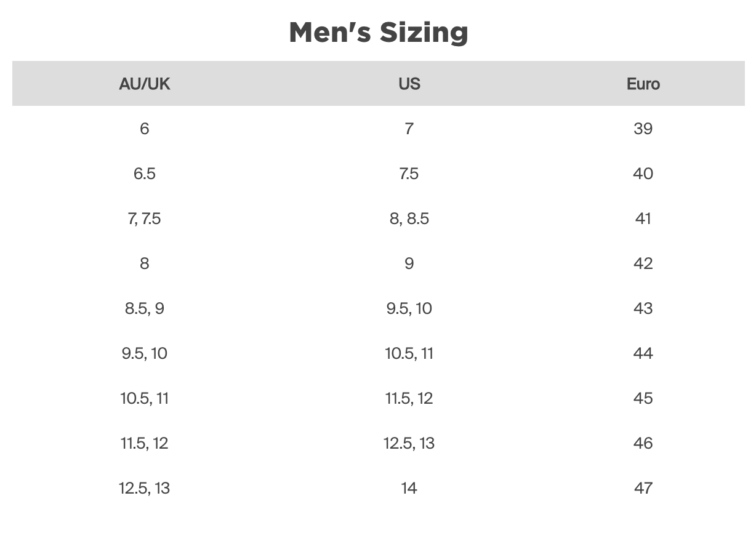This screenshot has height=533, width=756.
Task: Select Euro size 39 cell
Action: 643,129
